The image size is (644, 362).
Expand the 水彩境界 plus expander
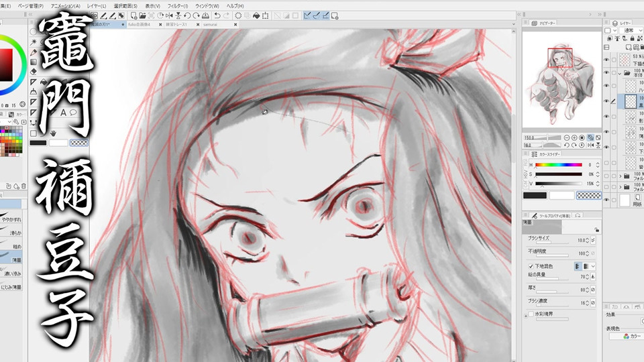526,316
